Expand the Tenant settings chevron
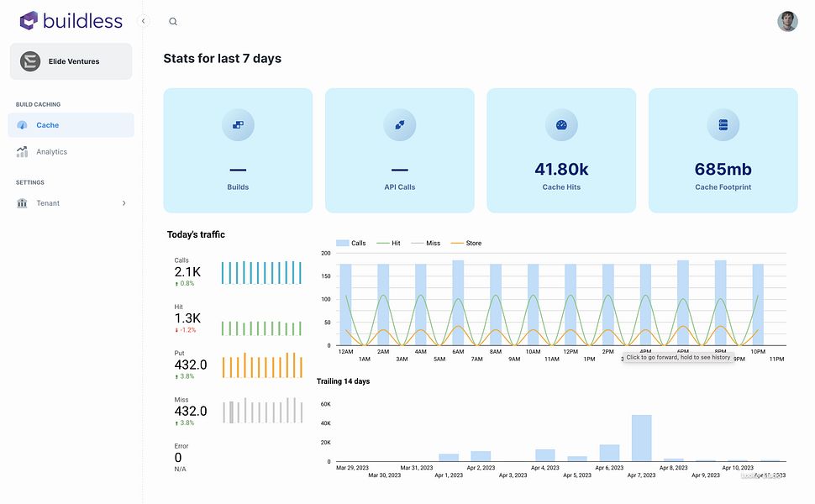This screenshot has height=504, width=815. [x=124, y=203]
